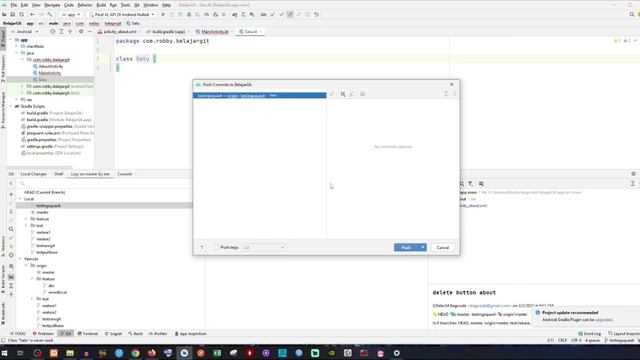Select HEAD (Current Branch) in Git log
The height and width of the screenshot is (360, 640).
[44, 192]
